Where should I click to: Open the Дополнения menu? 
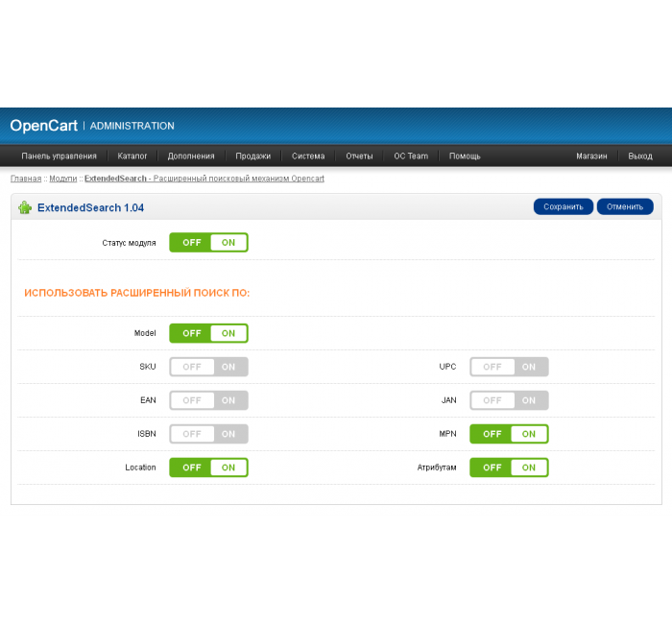point(191,156)
